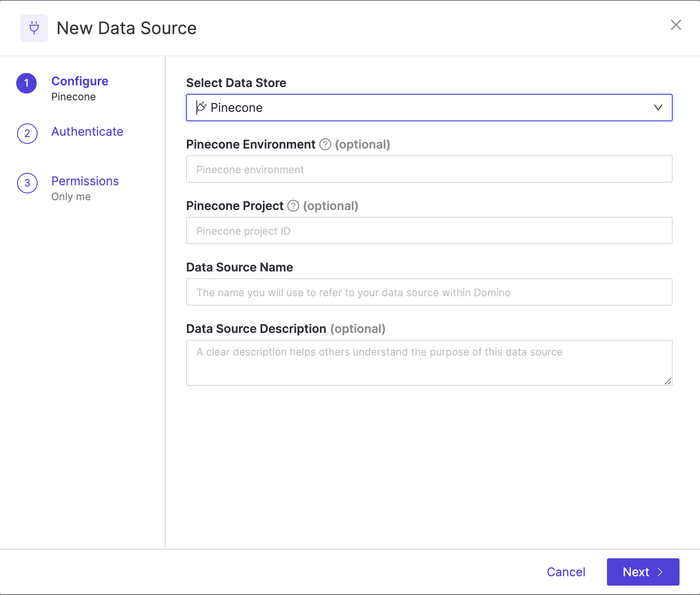Click the 'Data Source Description' label
This screenshot has width=700, height=595.
click(x=256, y=329)
